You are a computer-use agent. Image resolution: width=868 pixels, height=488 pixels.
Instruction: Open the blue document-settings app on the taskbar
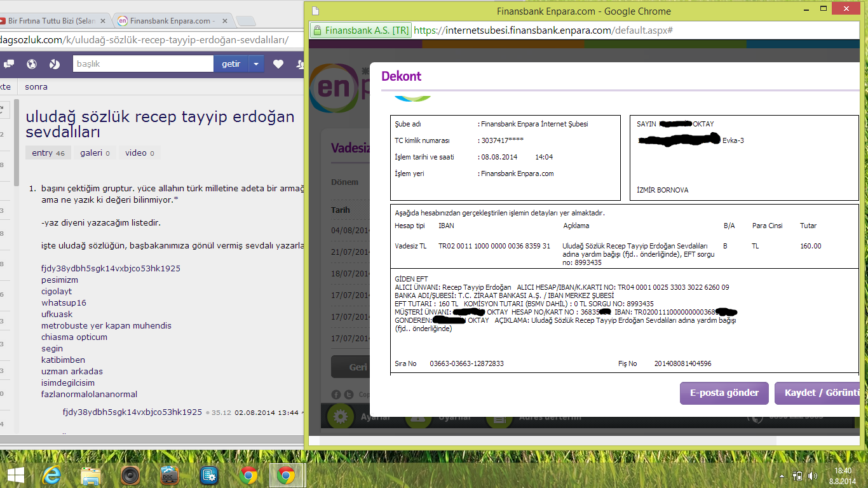[209, 475]
